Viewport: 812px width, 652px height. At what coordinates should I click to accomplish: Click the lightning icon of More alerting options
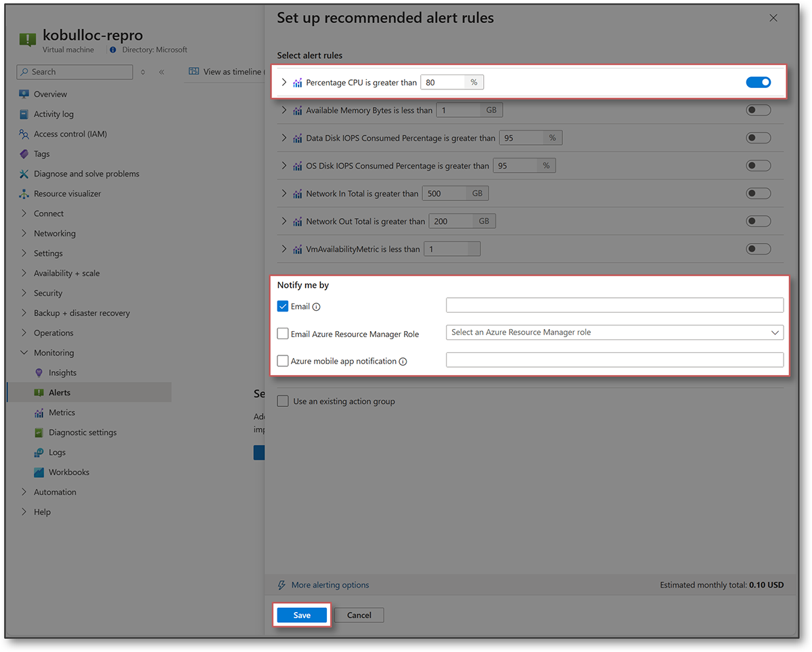pos(282,585)
